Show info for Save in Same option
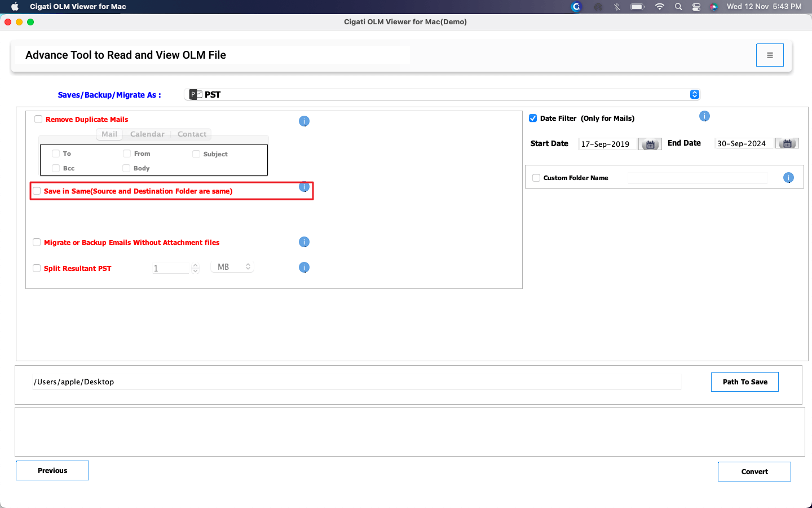The image size is (812, 508). (x=304, y=187)
